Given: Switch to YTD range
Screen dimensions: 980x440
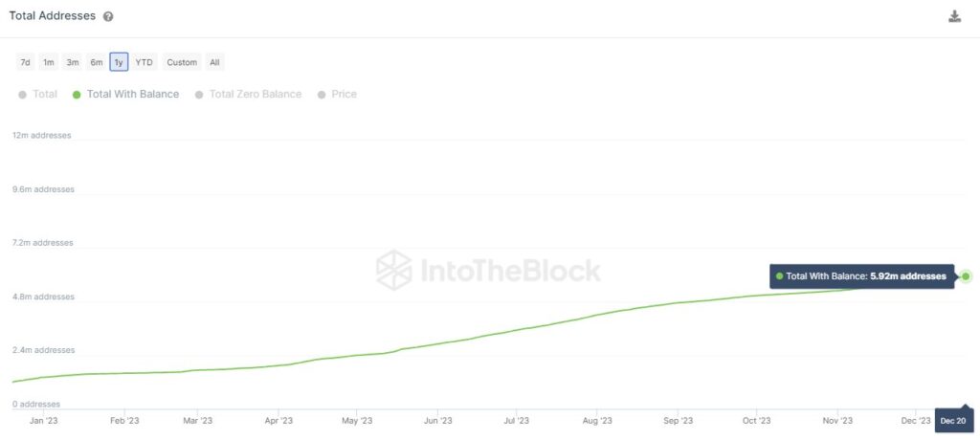Looking at the screenshot, I should coord(144,62).
